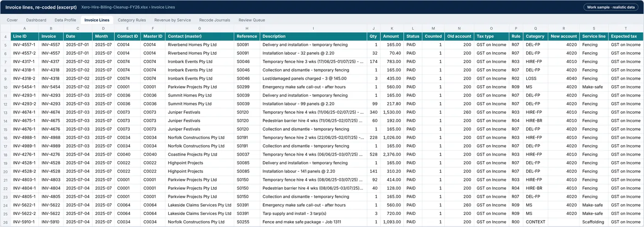The height and width of the screenshot is (227, 644).
Task: Select row 5 header
Action: click(5, 45)
